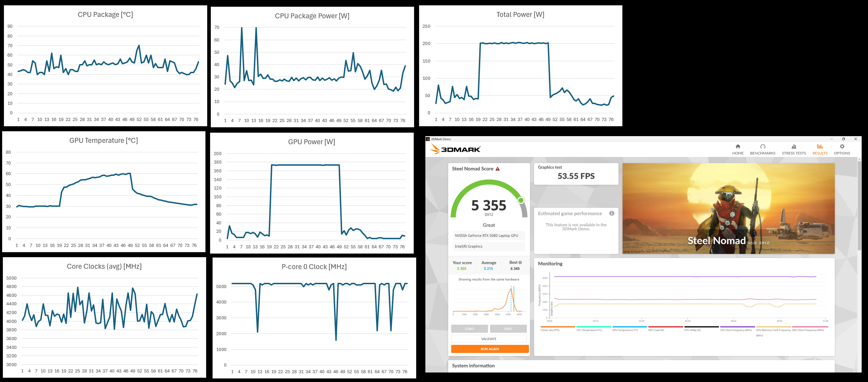Open Benchmarks via gauge icon
This screenshot has height=382, width=868.
click(762, 147)
